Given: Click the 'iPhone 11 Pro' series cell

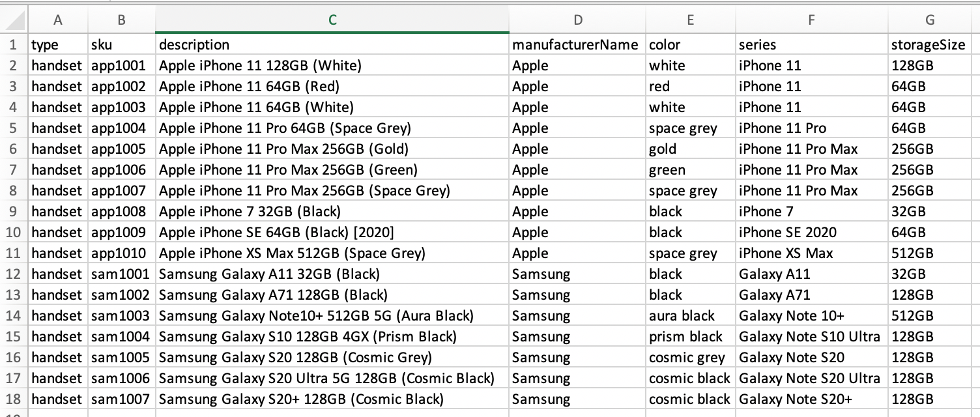Looking at the screenshot, I should [x=812, y=128].
